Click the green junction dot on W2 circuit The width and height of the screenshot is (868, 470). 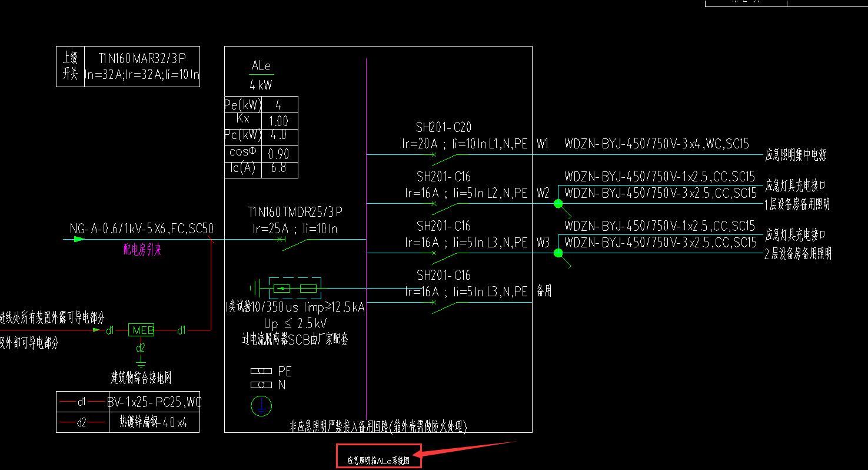click(x=558, y=204)
